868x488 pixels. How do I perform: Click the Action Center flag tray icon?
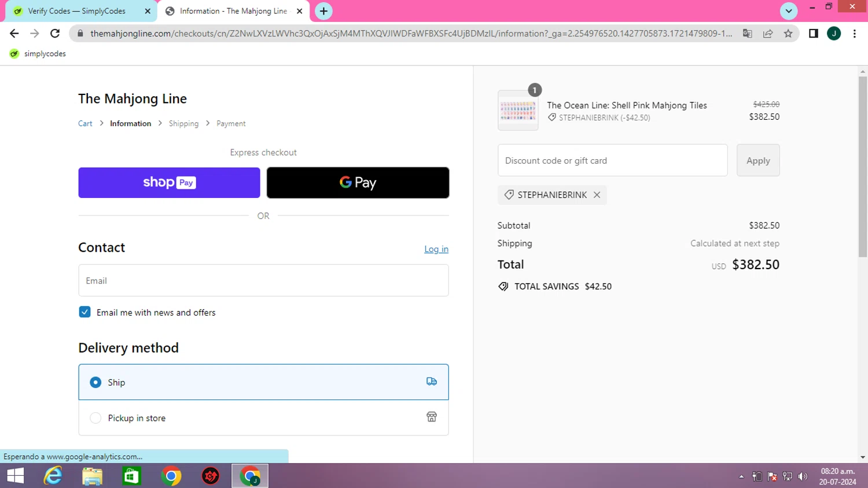[772, 476]
